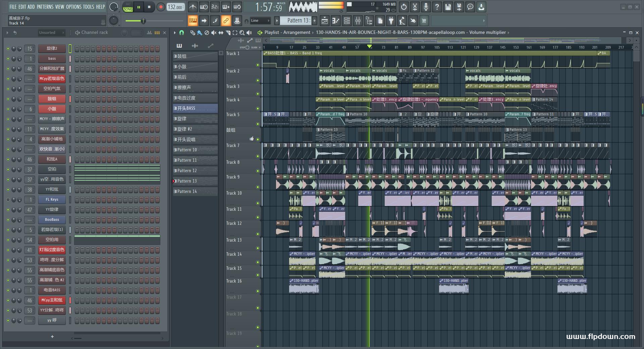This screenshot has height=349, width=644.
Task: Select the playlist Paint brush tool
Action: pos(200,33)
